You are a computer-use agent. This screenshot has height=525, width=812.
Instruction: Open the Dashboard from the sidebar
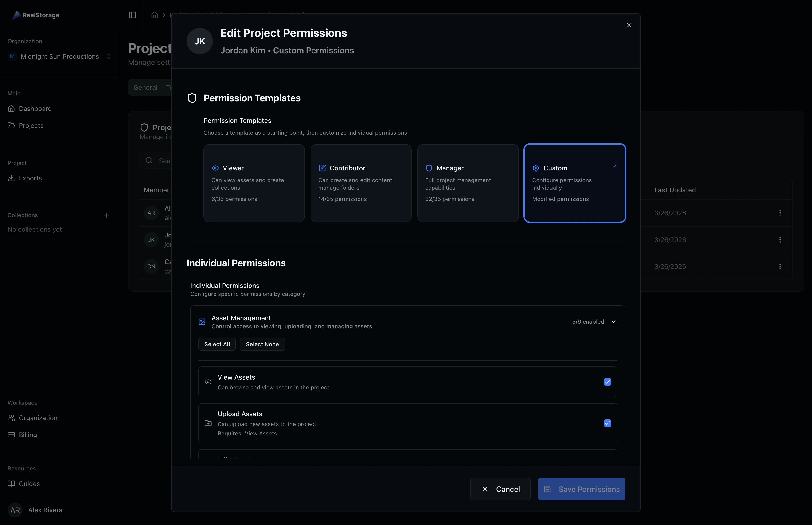click(35, 108)
